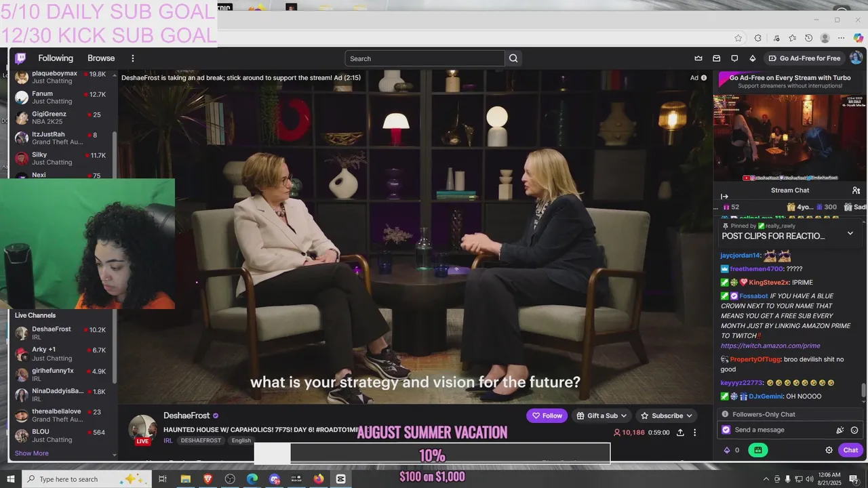Collapse chat with the arrow icon
868x488 pixels.
[x=724, y=197]
